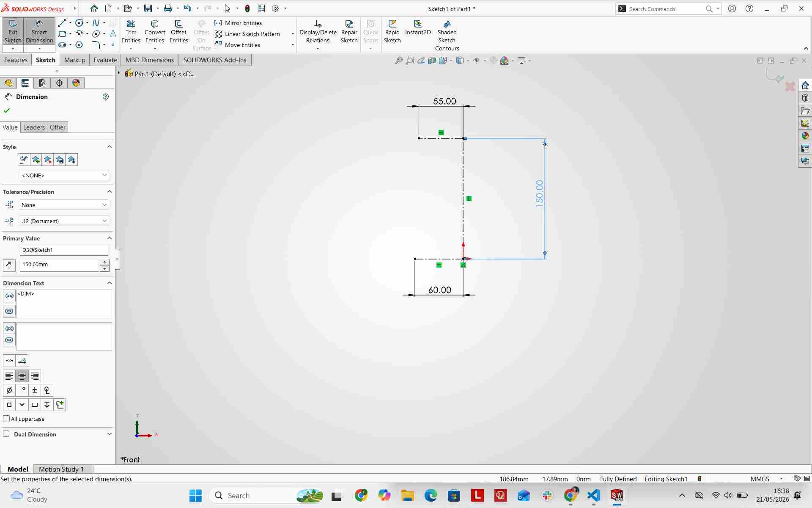Expand the Part1 (Default) tree flyout
Viewport: 812px width, 508px height.
click(x=119, y=73)
